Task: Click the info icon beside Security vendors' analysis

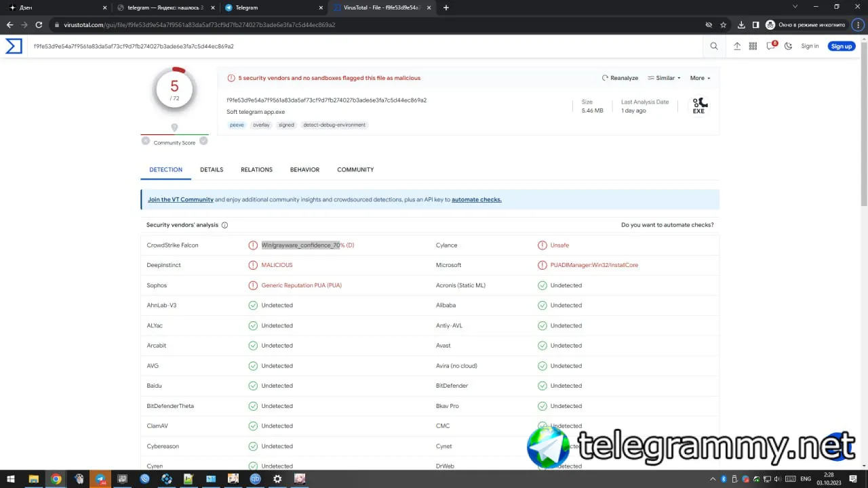Action: pos(224,225)
